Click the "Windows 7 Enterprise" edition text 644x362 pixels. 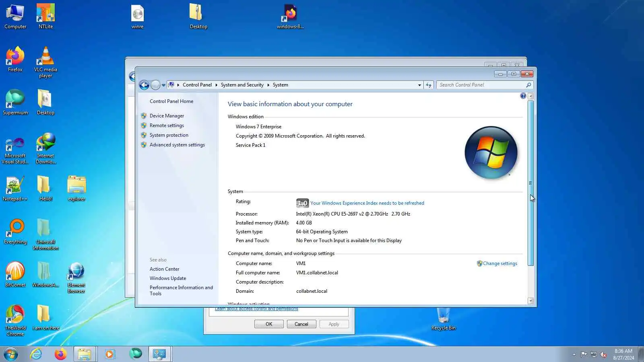click(x=258, y=127)
